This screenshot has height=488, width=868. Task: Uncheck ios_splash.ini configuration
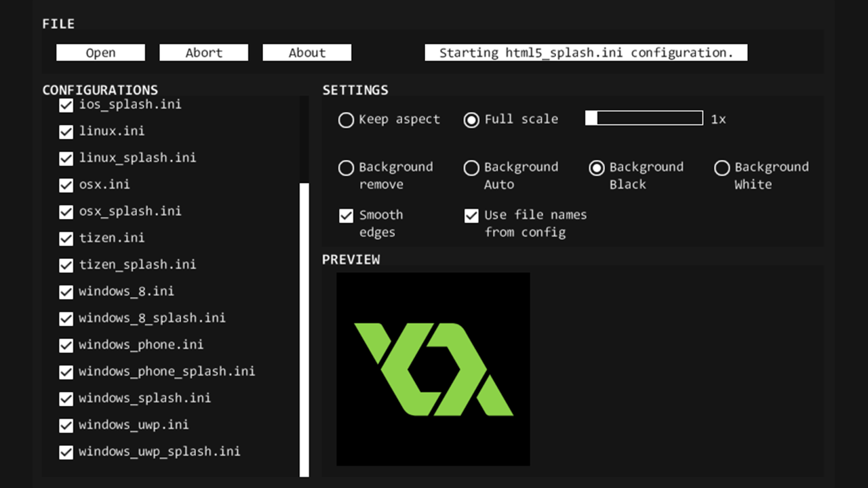[66, 105]
